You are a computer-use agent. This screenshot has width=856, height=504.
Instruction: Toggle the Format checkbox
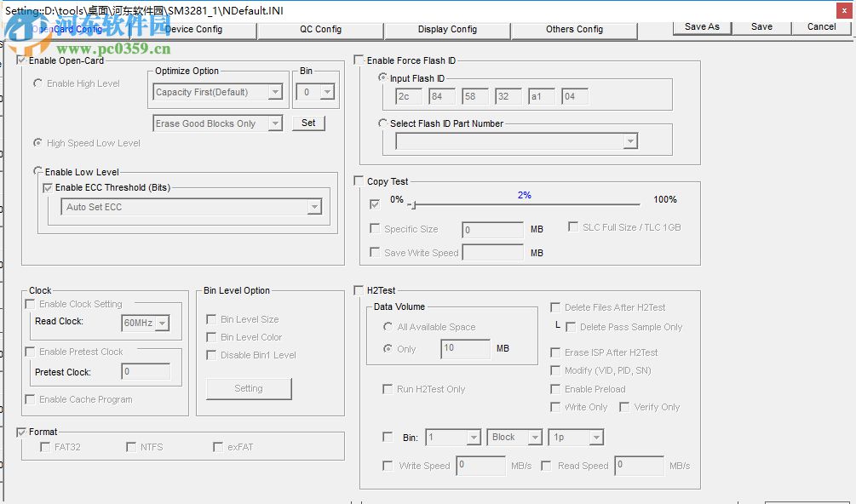click(21, 432)
